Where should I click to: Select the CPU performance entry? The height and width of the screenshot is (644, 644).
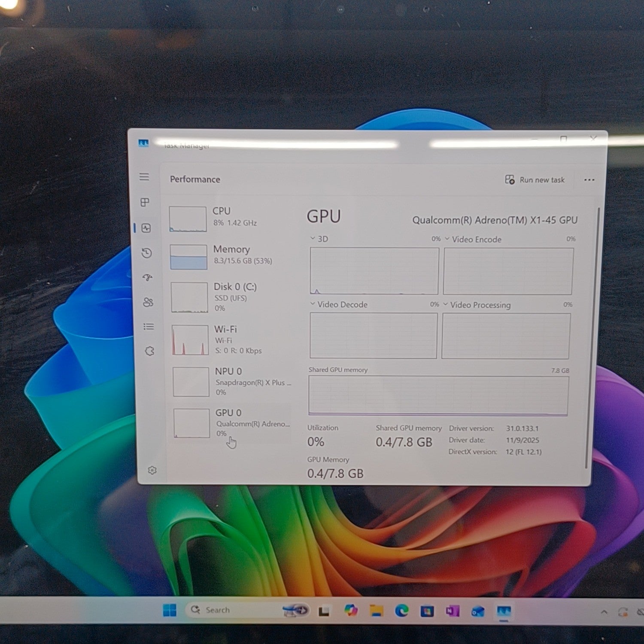[230, 218]
